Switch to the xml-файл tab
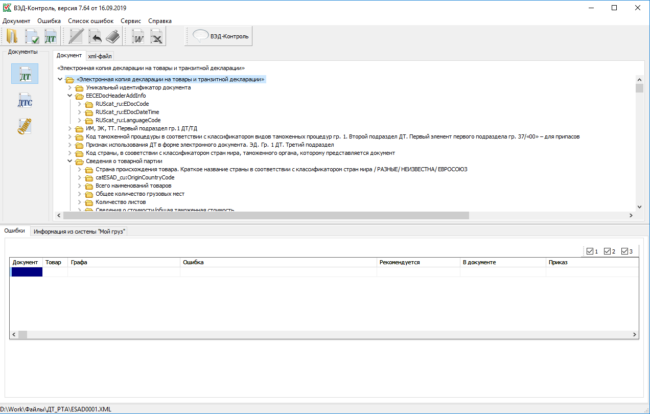The width and height of the screenshot is (650, 414). pyautogui.click(x=99, y=56)
